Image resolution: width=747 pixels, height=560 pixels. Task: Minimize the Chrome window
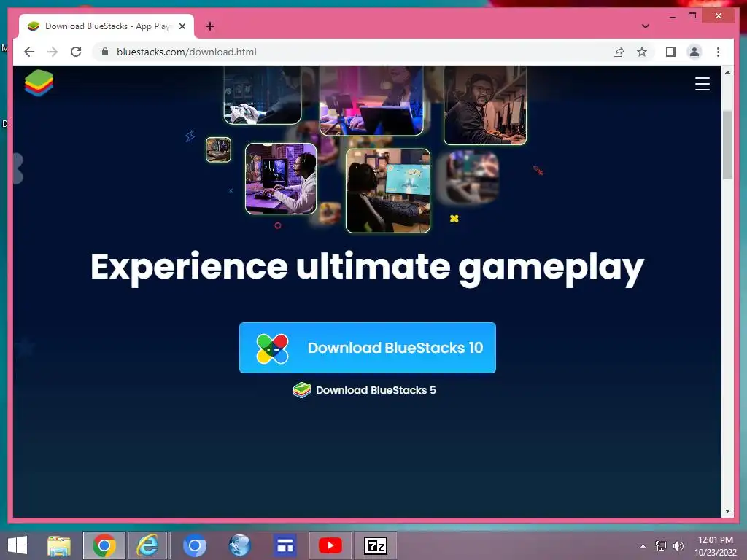coord(672,16)
